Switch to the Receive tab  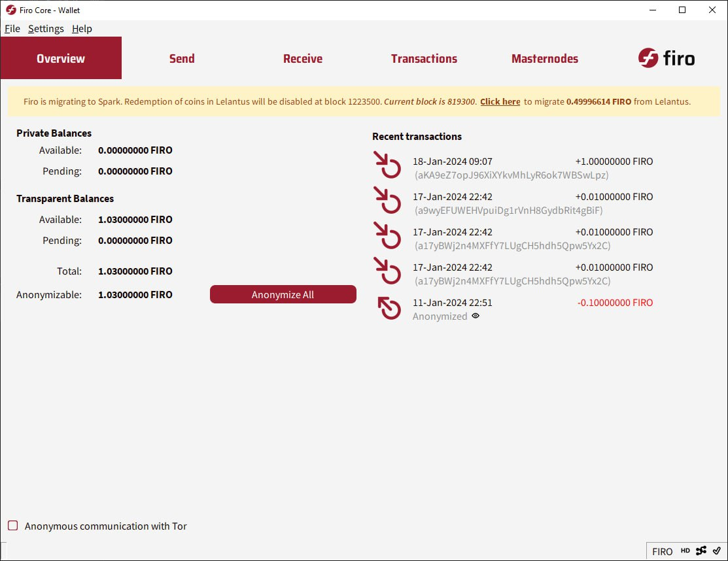[x=302, y=58]
